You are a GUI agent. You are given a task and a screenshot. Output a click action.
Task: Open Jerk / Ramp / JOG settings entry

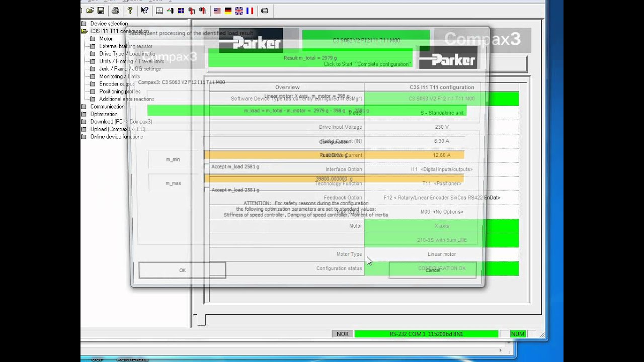tap(130, 69)
